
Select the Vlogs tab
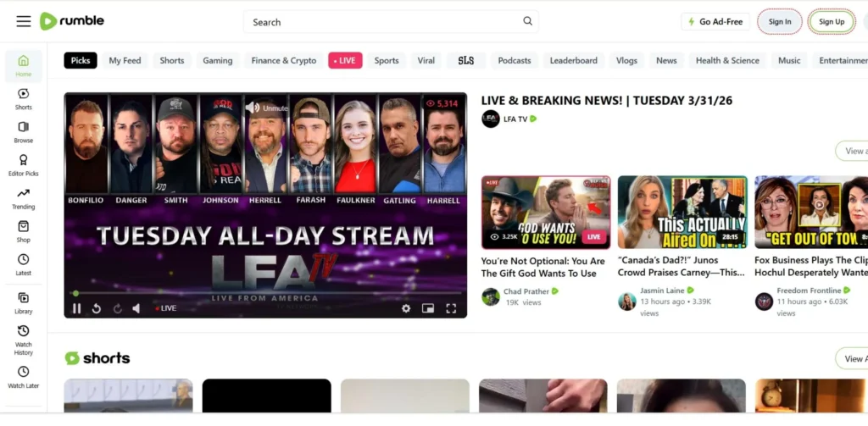[626, 60]
